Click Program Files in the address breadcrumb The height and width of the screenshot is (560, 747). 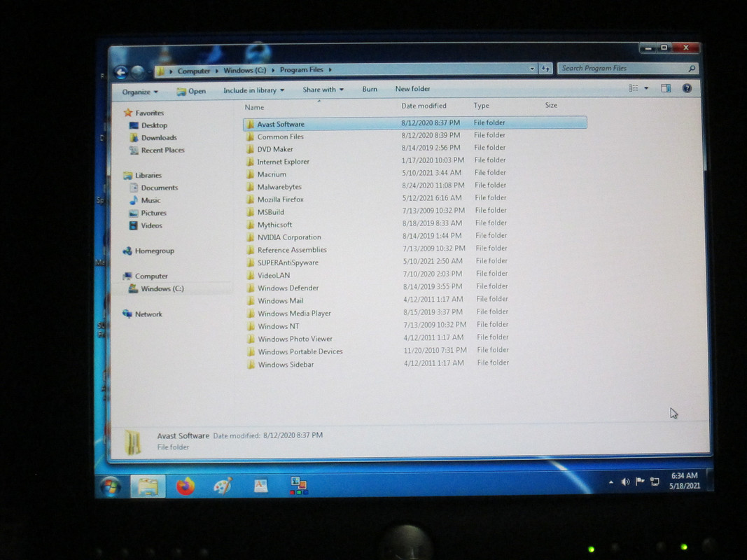click(x=301, y=69)
